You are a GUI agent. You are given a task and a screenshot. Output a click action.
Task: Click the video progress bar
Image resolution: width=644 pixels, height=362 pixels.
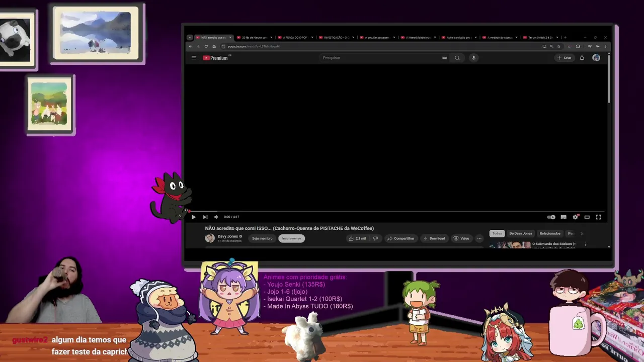397,211
